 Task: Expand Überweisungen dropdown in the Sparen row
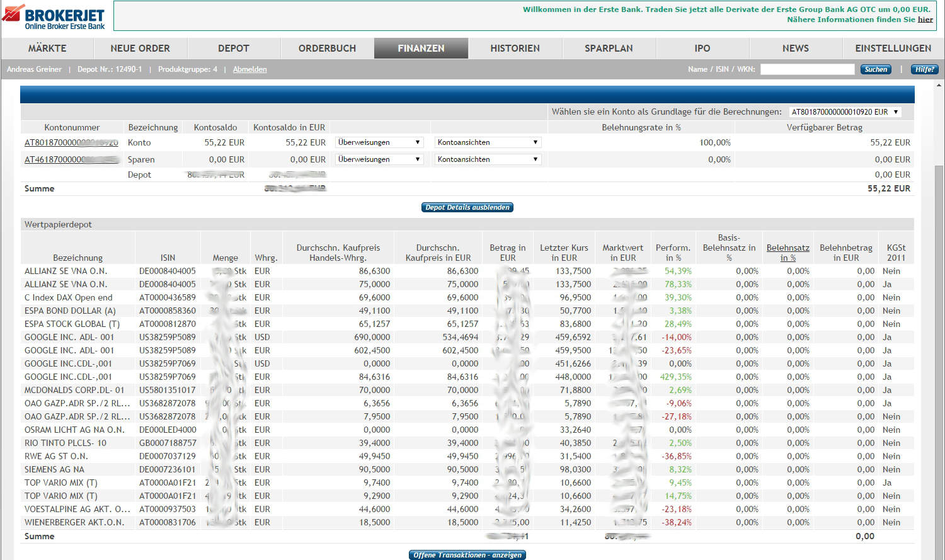click(x=379, y=159)
